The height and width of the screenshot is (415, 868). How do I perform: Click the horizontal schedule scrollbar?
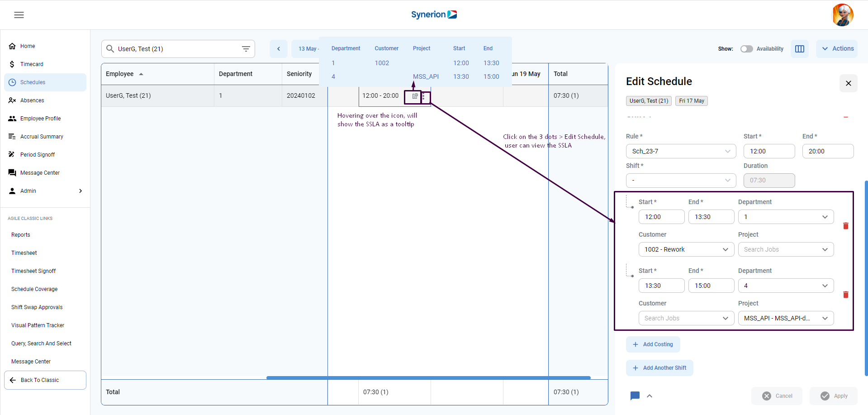pyautogui.click(x=428, y=377)
